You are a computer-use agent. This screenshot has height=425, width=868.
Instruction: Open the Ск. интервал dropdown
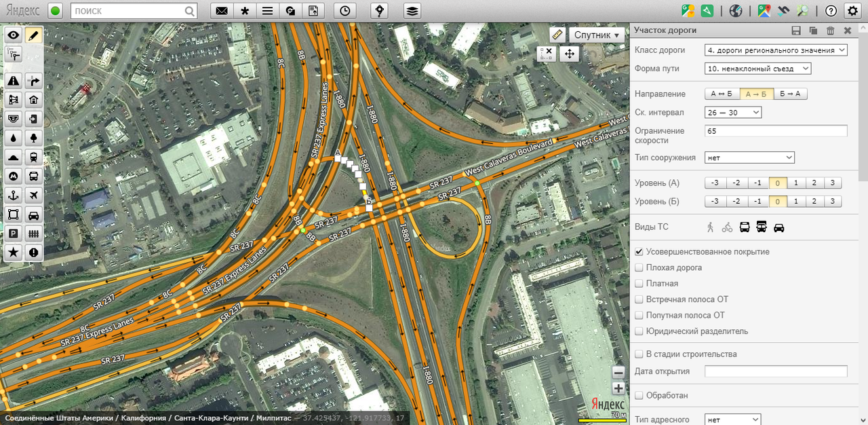coord(733,112)
